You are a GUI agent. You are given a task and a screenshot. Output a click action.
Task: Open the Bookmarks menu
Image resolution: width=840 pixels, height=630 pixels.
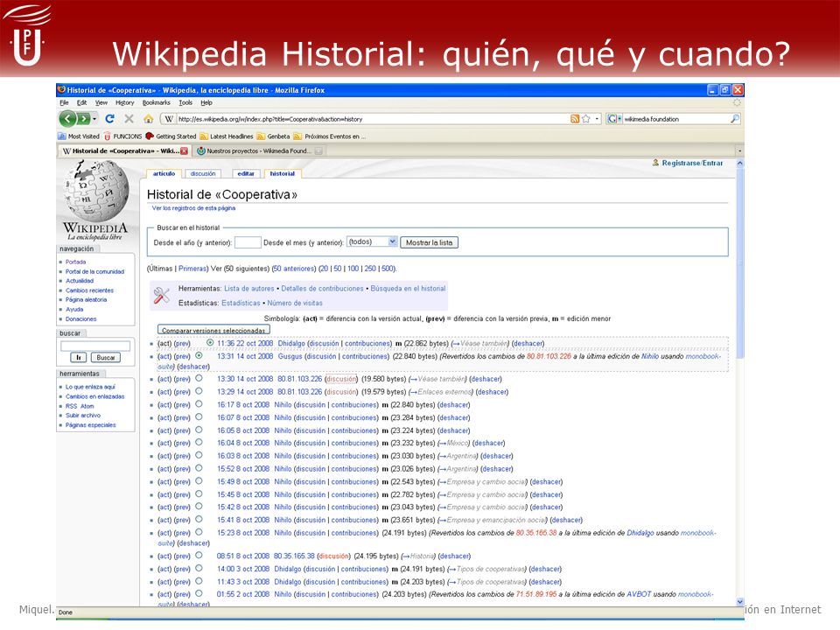(157, 103)
